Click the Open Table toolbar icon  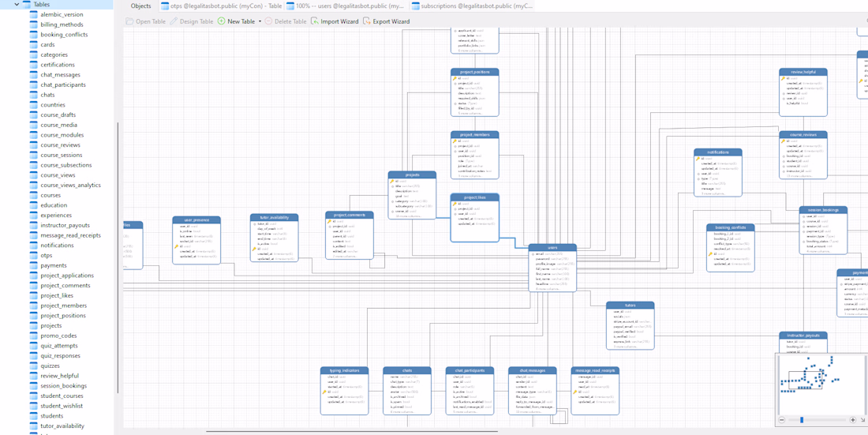130,21
